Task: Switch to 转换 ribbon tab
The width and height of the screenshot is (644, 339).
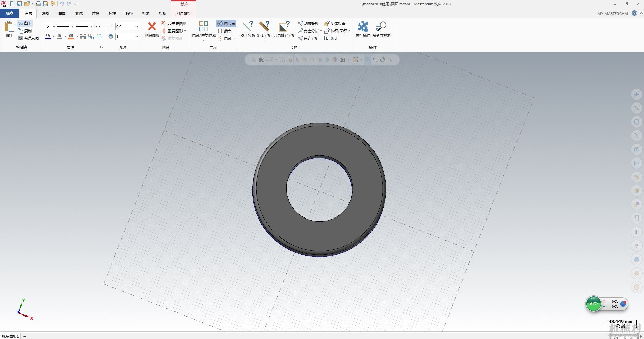Action: coord(129,13)
